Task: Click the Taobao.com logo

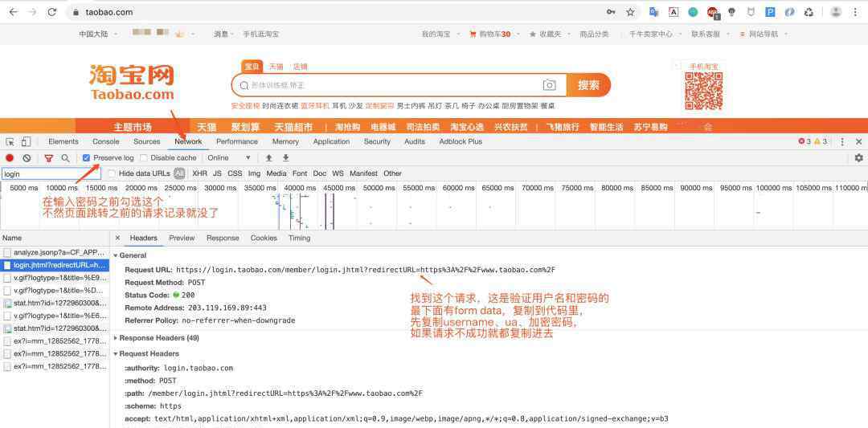Action: pyautogui.click(x=132, y=83)
